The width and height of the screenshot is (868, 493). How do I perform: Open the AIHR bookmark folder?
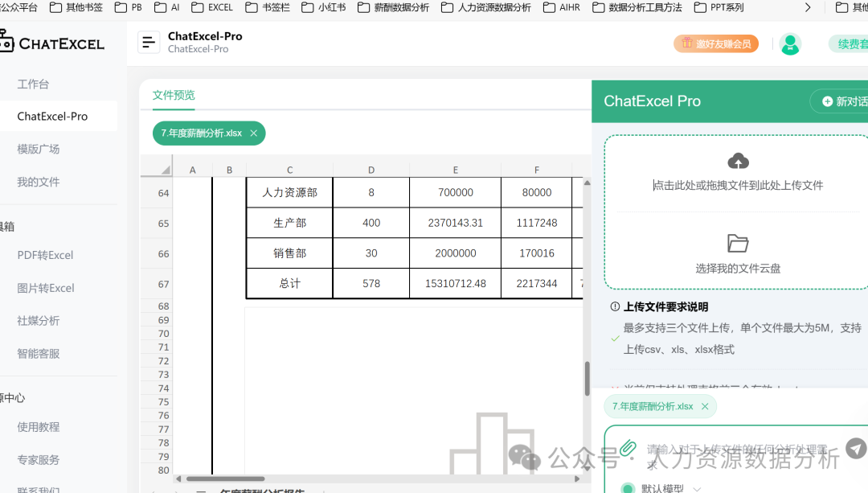click(x=562, y=7)
